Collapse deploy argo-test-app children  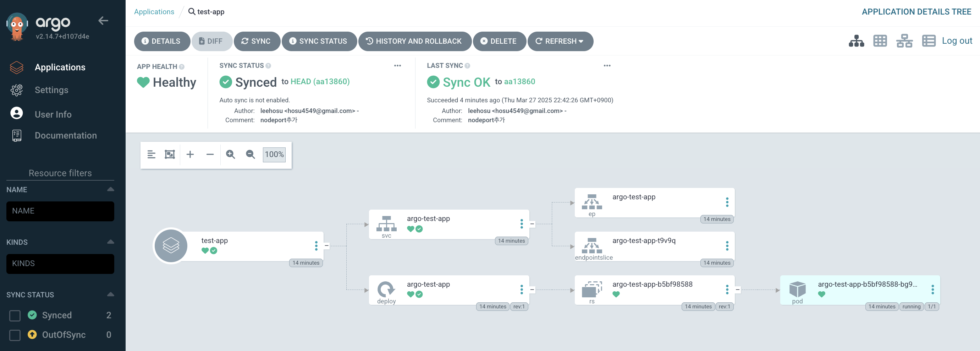click(x=532, y=290)
